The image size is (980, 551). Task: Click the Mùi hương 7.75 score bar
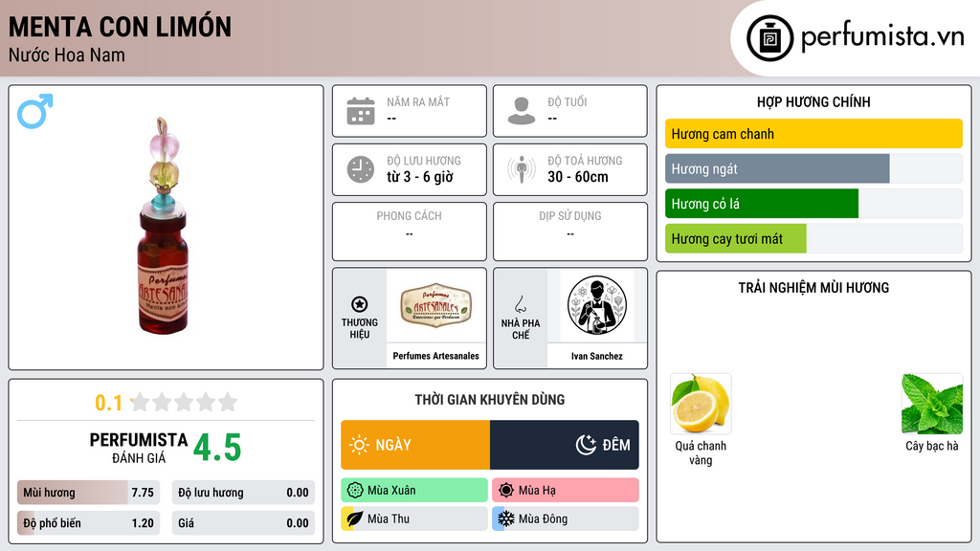click(88, 493)
